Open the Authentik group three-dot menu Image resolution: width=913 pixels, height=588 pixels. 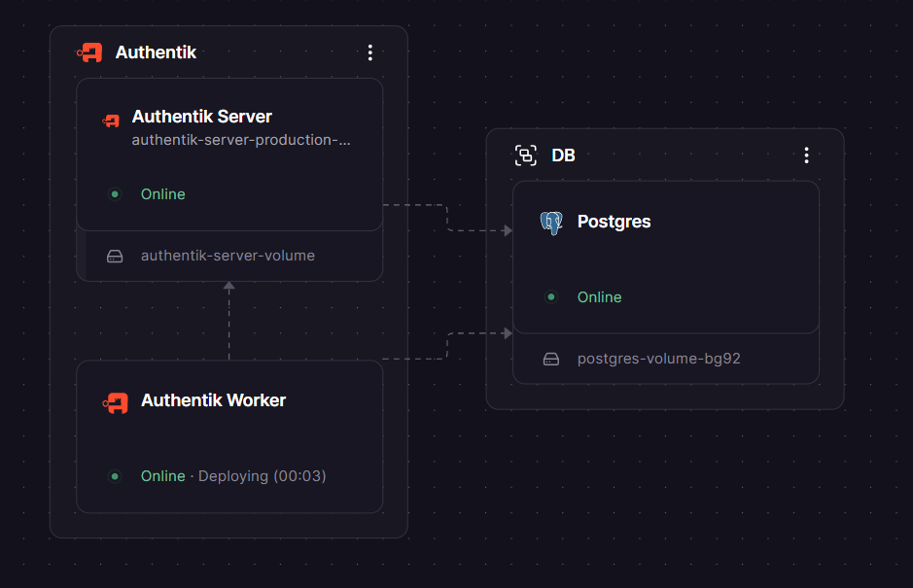click(370, 53)
